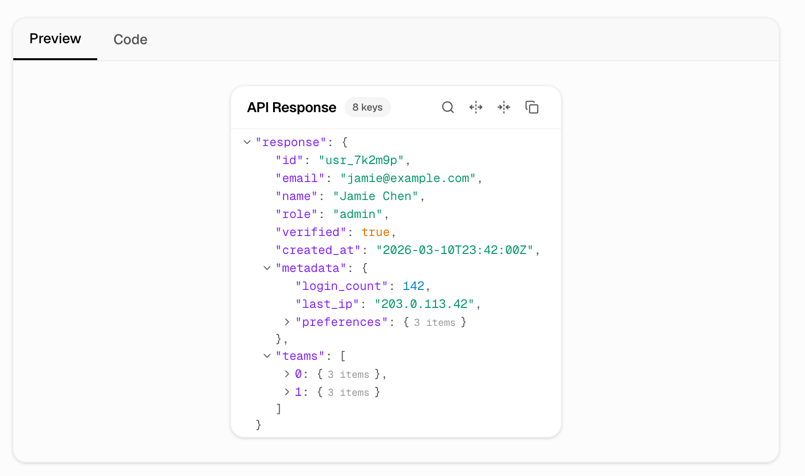This screenshot has width=805, height=476.
Task: Click the "created_at" key name
Action: (318, 250)
